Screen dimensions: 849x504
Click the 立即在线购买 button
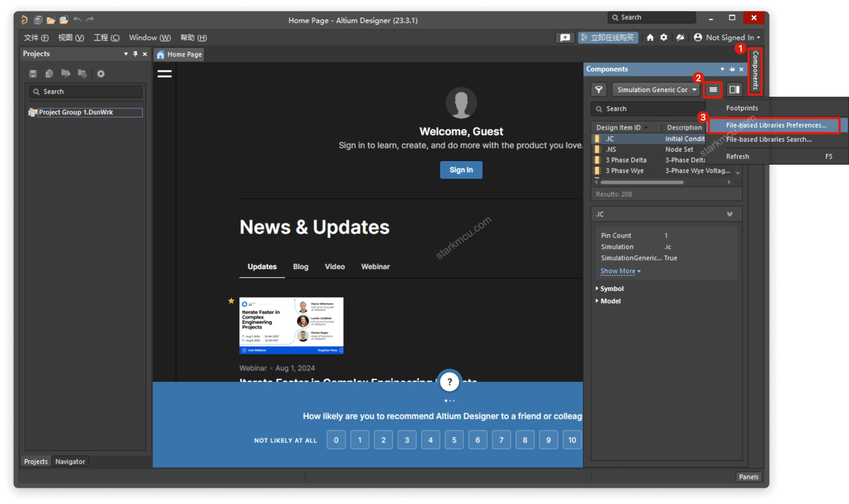[x=608, y=38]
